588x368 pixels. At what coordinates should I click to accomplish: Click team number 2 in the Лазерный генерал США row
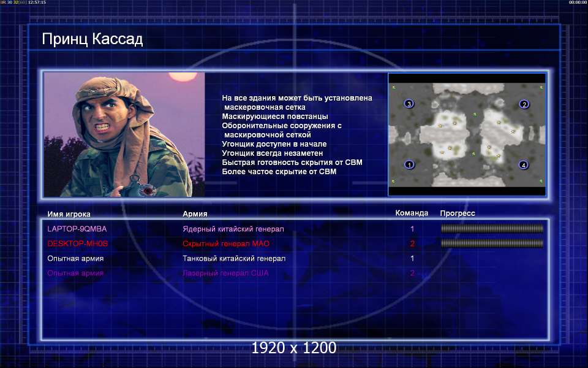[412, 273]
